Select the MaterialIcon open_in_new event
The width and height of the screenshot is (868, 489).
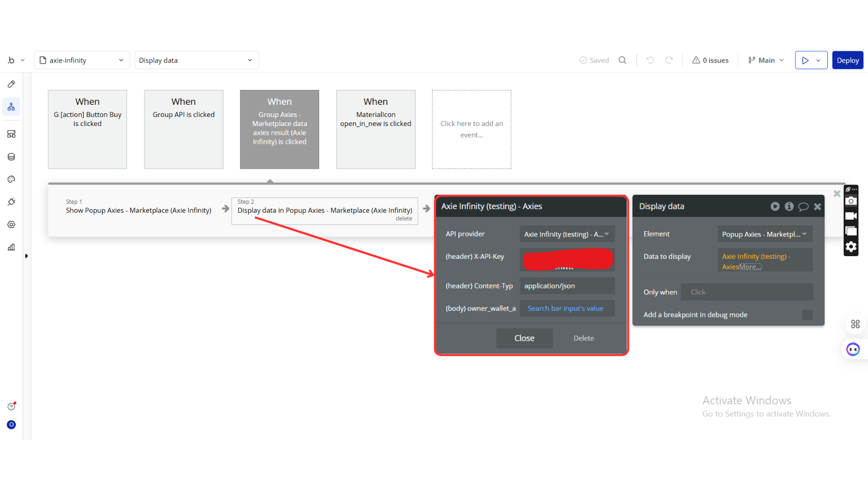(376, 129)
